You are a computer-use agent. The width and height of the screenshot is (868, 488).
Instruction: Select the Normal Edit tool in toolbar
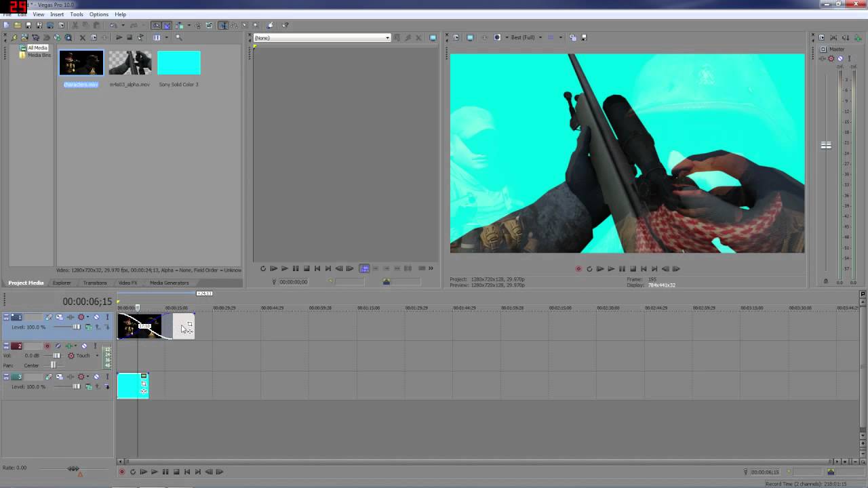coord(223,25)
